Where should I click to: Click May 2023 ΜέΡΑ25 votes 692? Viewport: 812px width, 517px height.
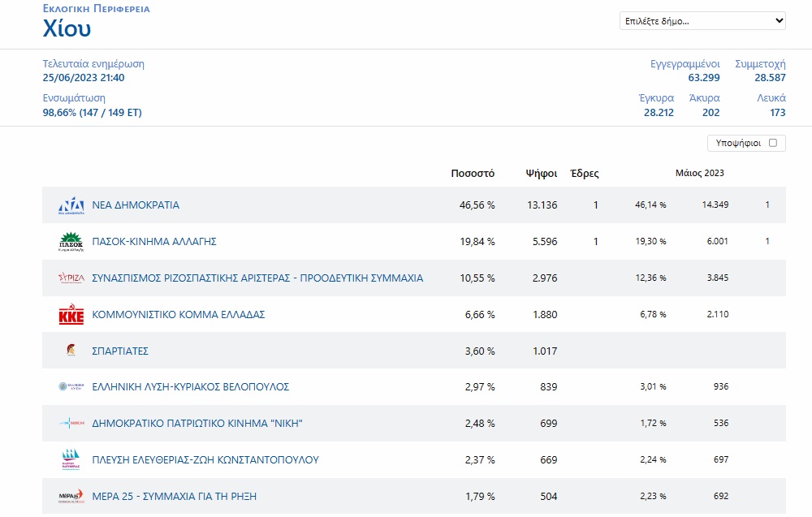(x=721, y=496)
